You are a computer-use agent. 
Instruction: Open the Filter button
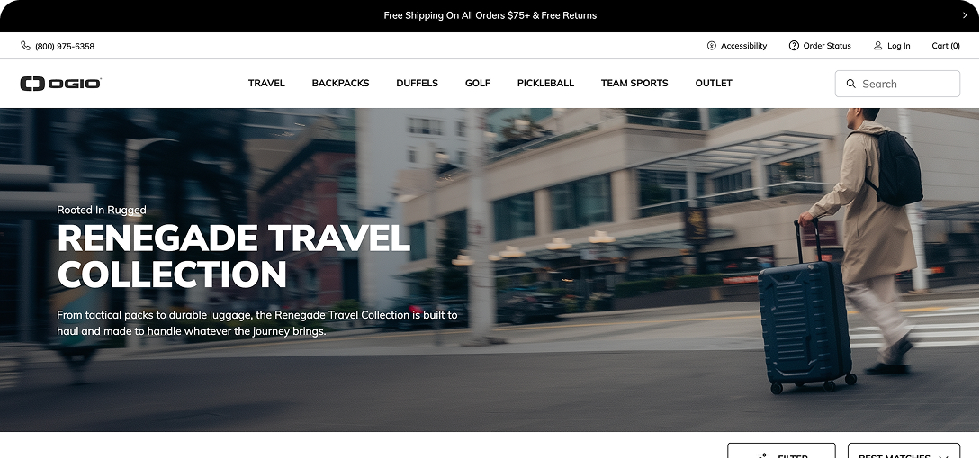[781, 452]
